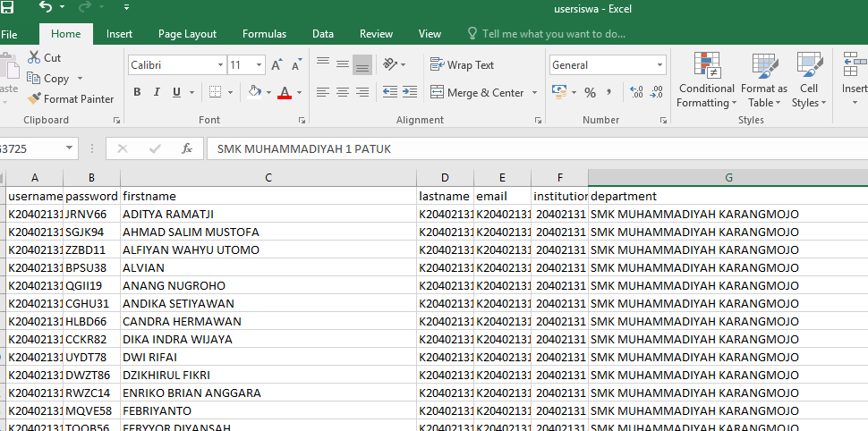Apply red font color
Screen dimensions: 868x431
[285, 92]
